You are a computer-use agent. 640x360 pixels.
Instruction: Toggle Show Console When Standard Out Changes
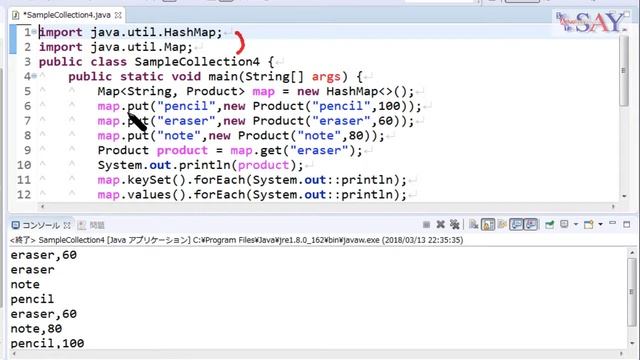click(x=516, y=224)
